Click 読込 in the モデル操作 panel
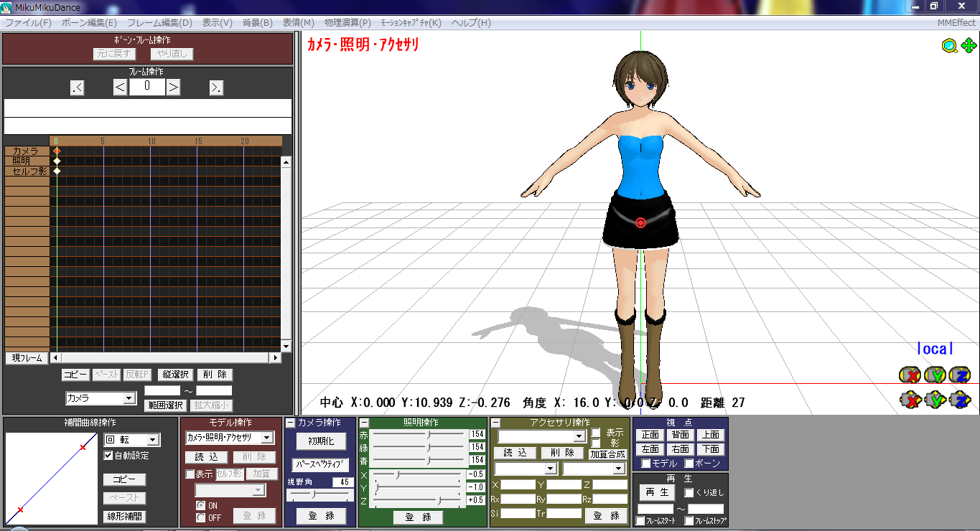Screen dimensions: 980x531 coord(207,457)
